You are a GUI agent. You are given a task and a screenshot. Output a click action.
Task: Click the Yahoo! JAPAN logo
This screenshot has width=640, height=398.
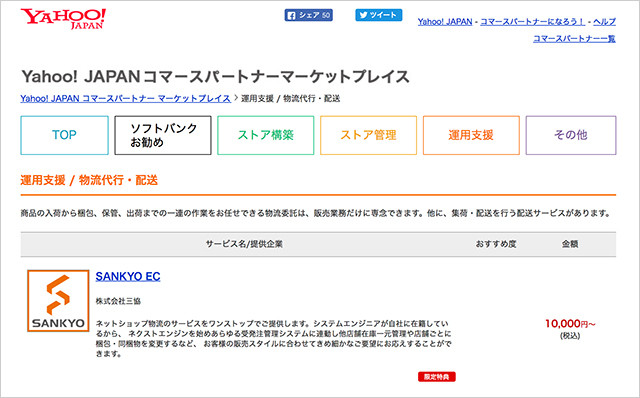63,18
